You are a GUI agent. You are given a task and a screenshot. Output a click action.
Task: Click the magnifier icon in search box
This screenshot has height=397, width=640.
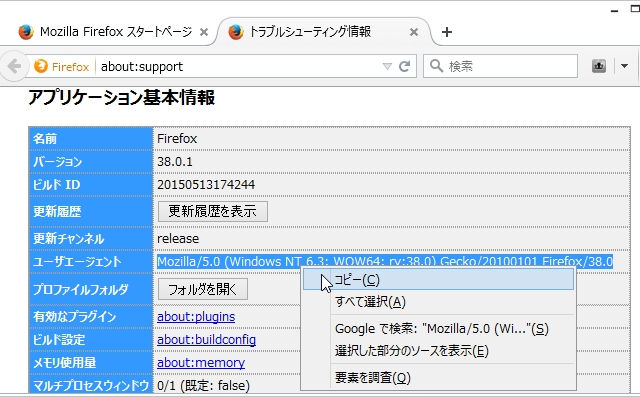click(x=436, y=66)
